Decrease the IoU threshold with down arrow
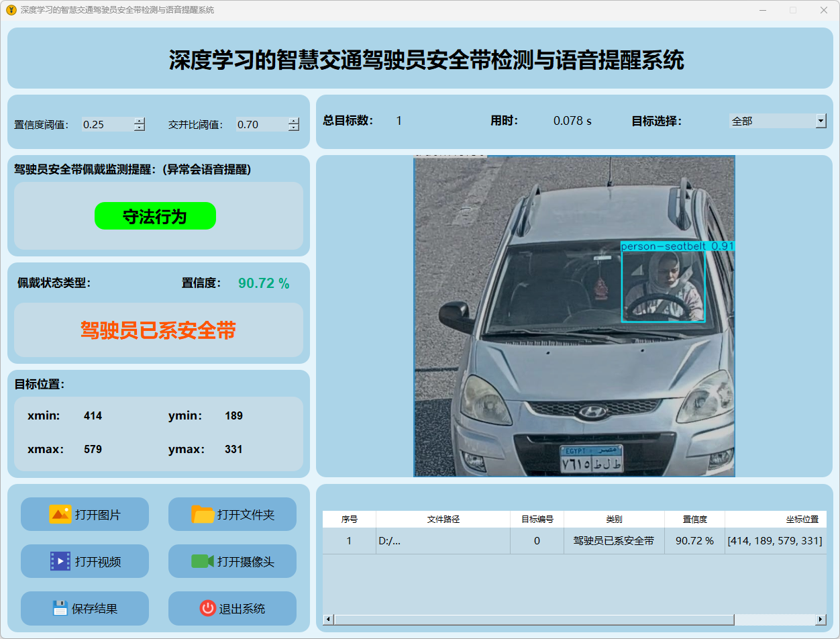840x639 pixels. [293, 128]
